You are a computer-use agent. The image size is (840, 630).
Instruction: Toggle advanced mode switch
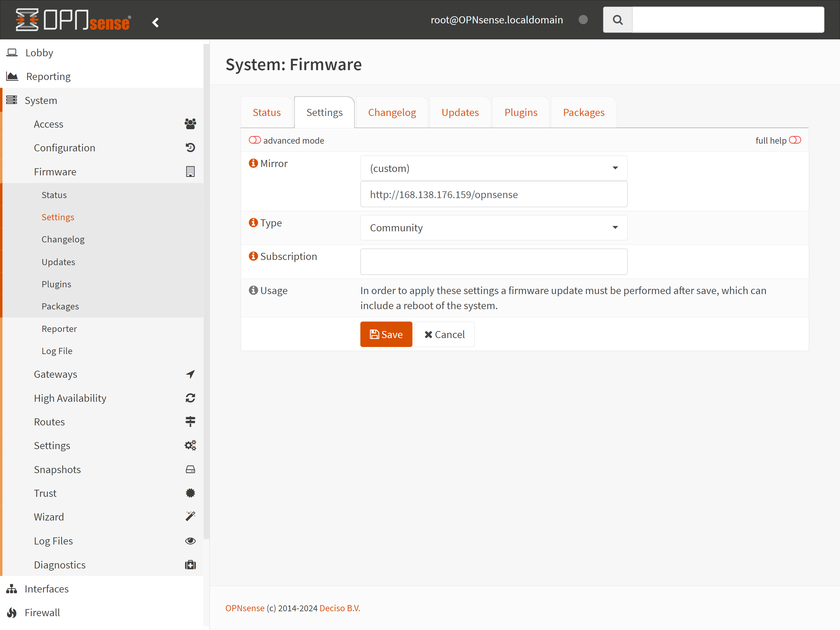pos(255,140)
